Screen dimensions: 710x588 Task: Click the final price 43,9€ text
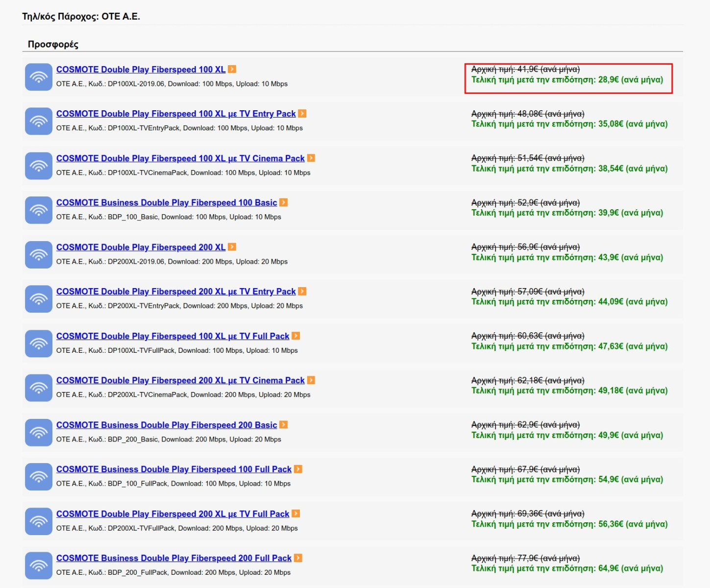pyautogui.click(x=567, y=258)
